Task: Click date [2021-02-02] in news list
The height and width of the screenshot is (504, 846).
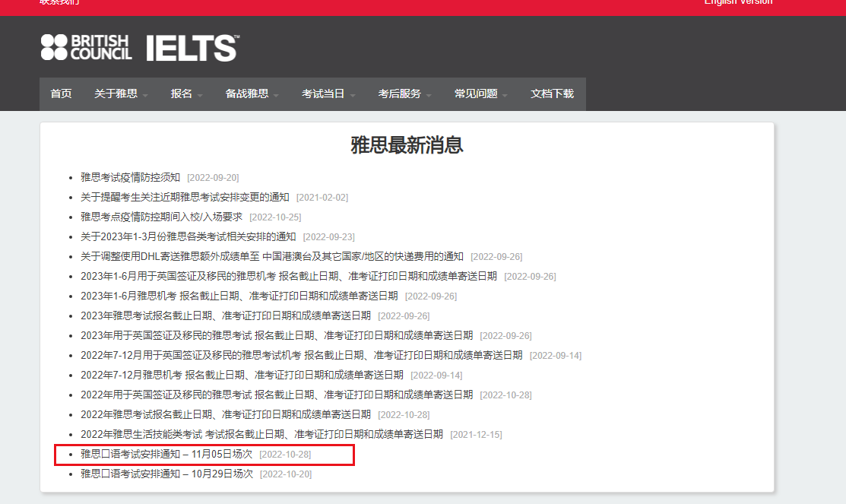Action: pyautogui.click(x=322, y=198)
